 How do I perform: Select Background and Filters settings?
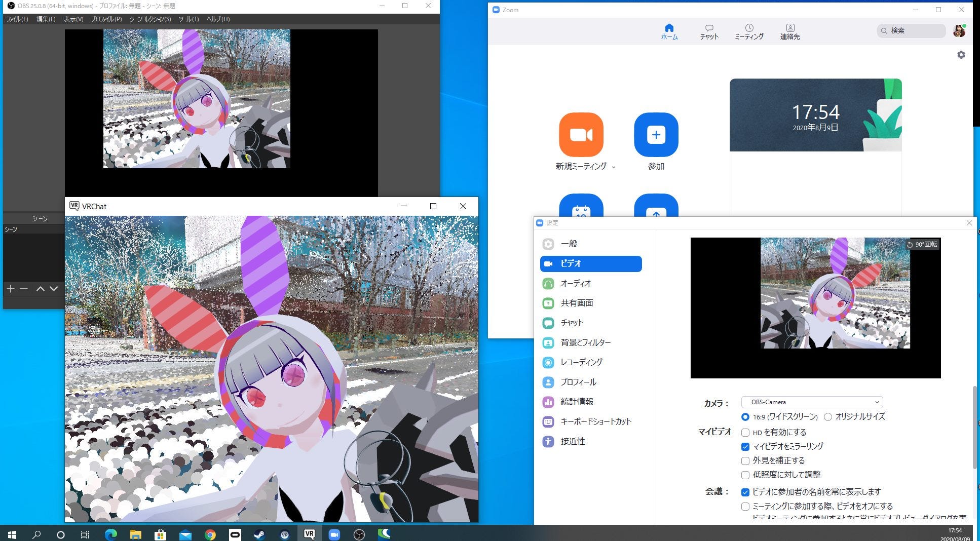click(x=591, y=342)
